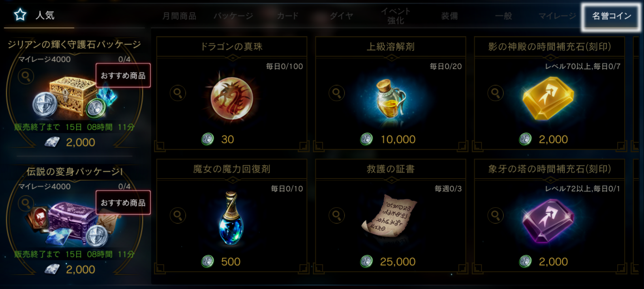Image resolution: width=644 pixels, height=289 pixels.
Task: Go to the マイレージ tab
Action: pos(557,16)
